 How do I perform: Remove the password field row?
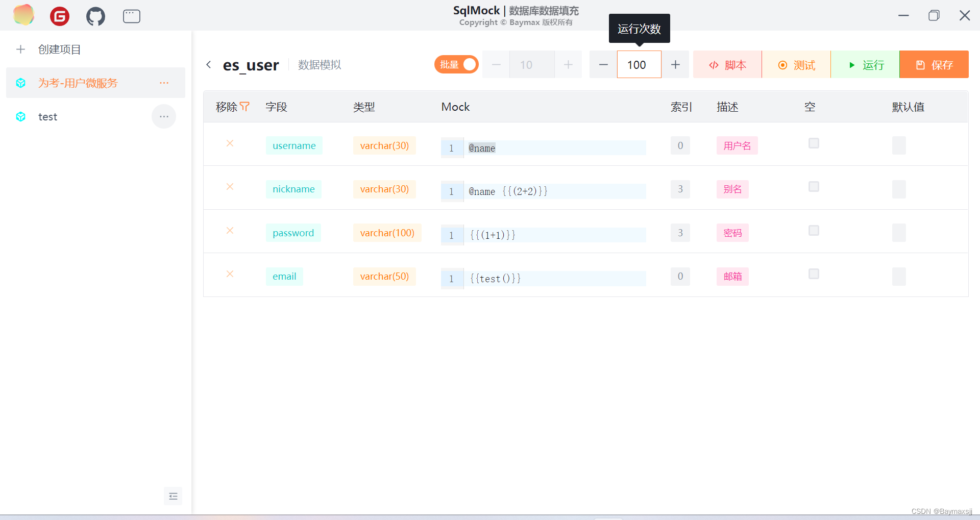(x=230, y=231)
